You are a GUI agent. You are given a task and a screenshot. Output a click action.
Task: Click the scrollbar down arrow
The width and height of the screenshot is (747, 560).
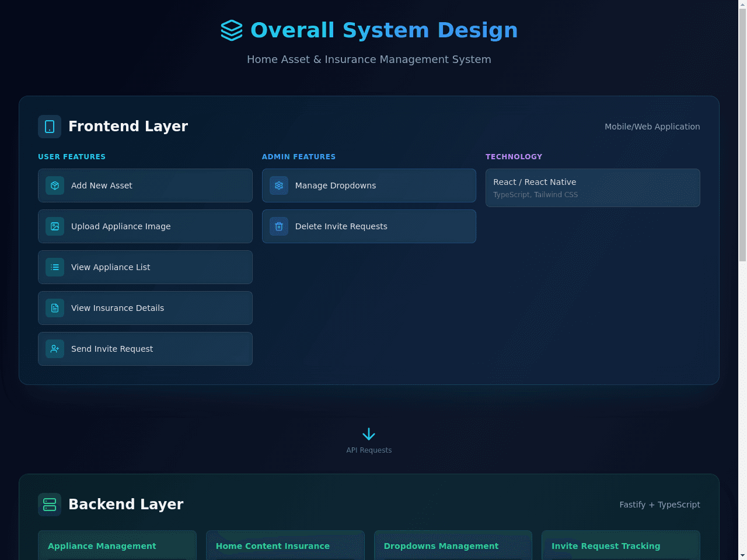[742, 555]
